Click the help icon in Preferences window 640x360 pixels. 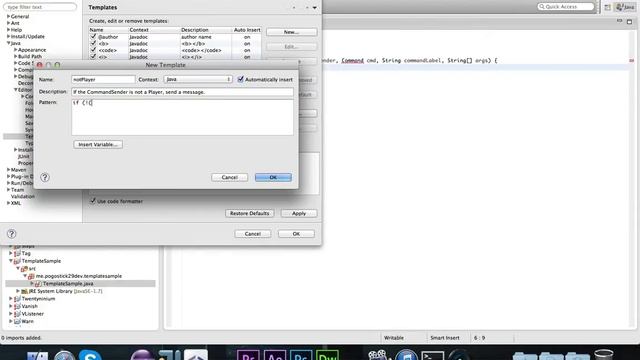(x=11, y=234)
